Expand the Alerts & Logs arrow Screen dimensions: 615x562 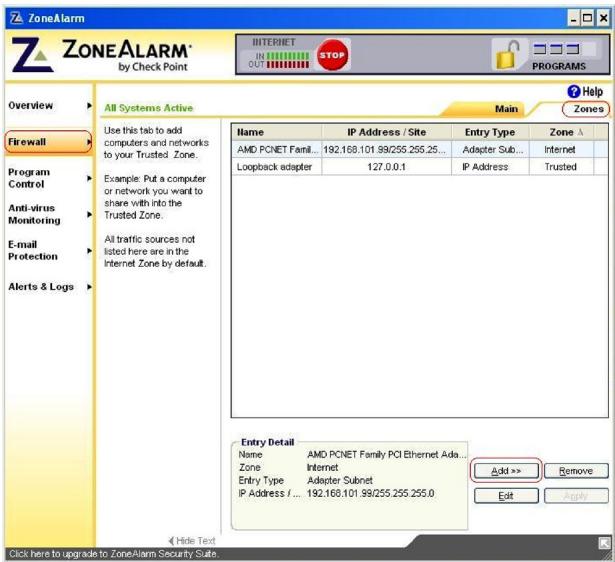click(89, 287)
